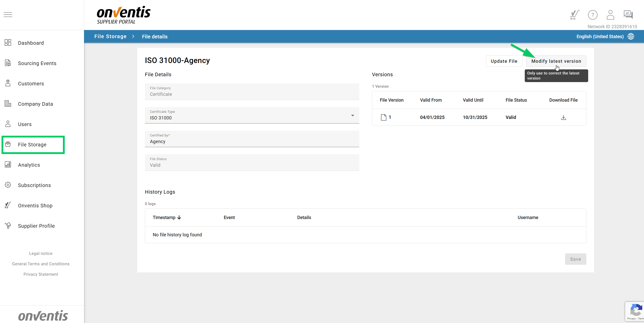The height and width of the screenshot is (323, 644).
Task: Open Company Data menu item
Action: [x=35, y=104]
